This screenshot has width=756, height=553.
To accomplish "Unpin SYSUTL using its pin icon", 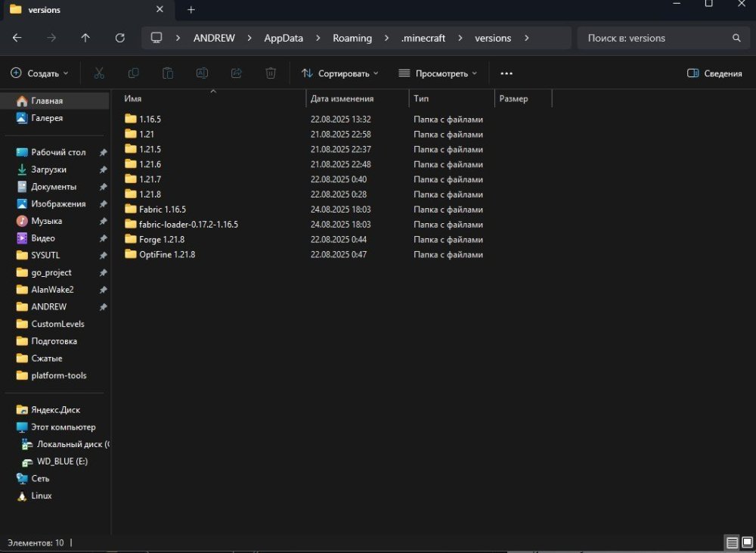I will coord(103,255).
